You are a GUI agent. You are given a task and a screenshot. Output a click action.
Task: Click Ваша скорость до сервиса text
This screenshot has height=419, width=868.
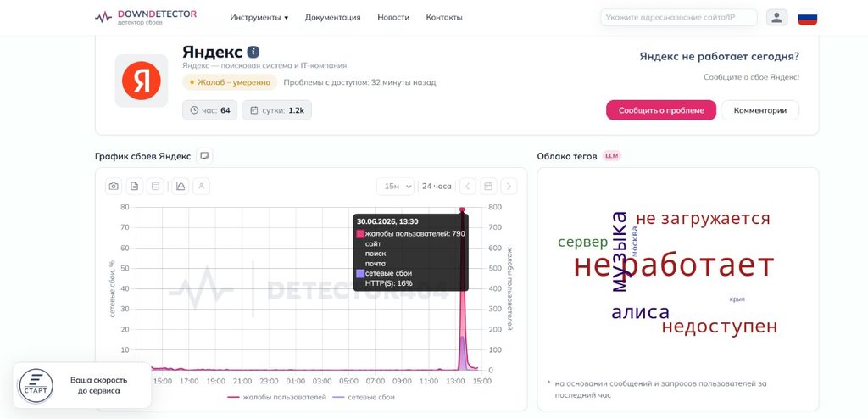(98, 386)
